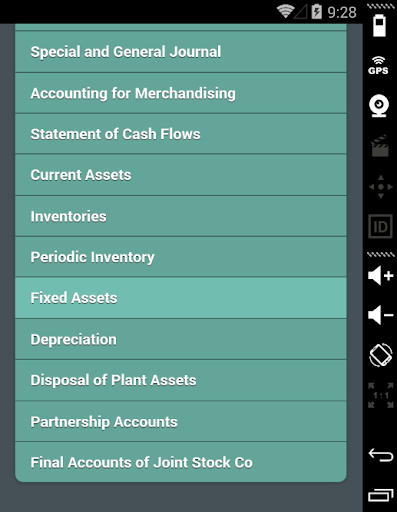Decrease volume with the speaker minus icon
The height and width of the screenshot is (512, 397).
[380, 315]
